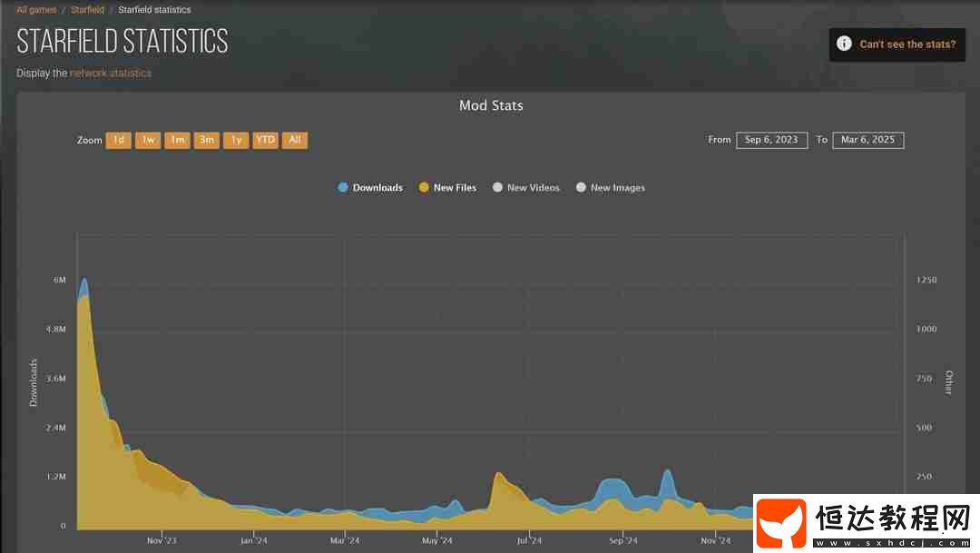980x553 pixels.
Task: Set chart zoom to 1d
Action: tap(119, 140)
